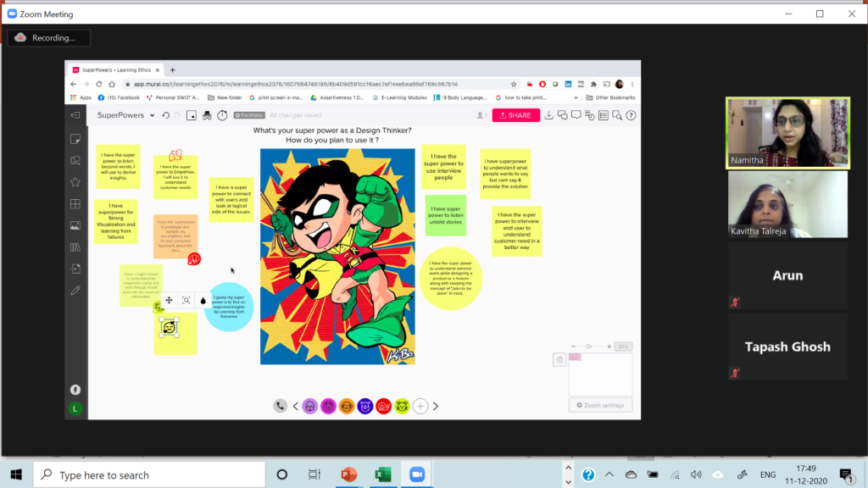
Task: Open the green L user avatar
Action: 75,409
